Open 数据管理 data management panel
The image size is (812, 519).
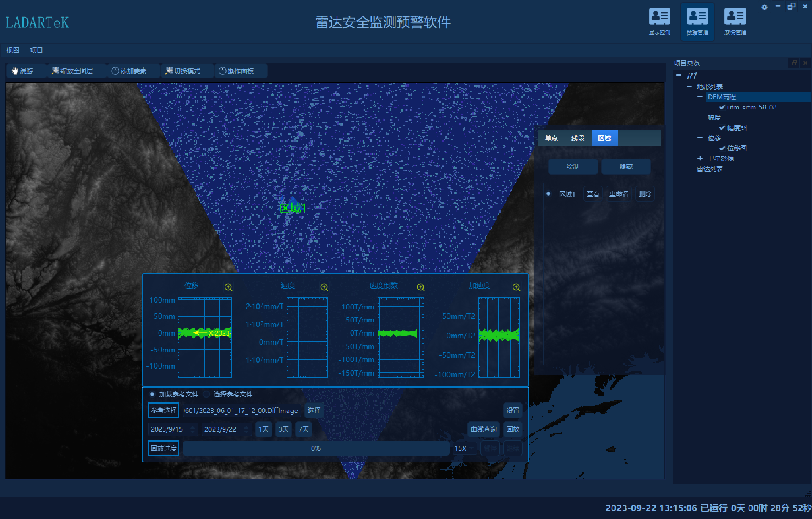coord(697,22)
